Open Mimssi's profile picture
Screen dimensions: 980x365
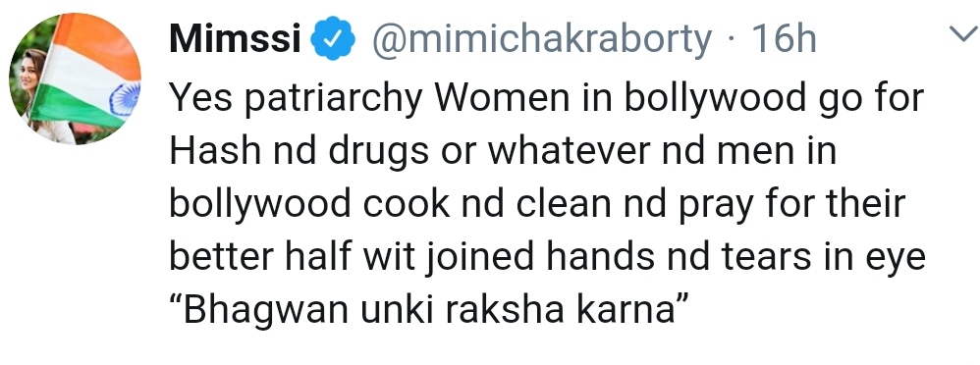pyautogui.click(x=75, y=78)
